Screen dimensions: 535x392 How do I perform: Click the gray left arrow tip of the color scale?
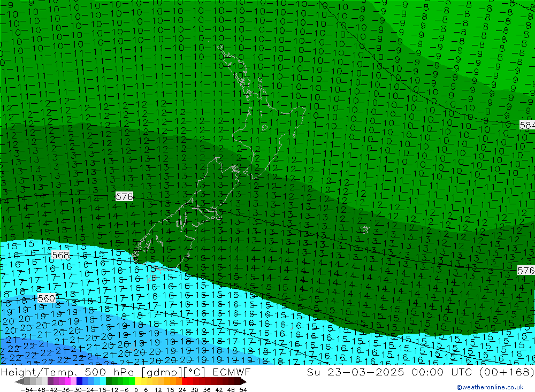coord(19,381)
